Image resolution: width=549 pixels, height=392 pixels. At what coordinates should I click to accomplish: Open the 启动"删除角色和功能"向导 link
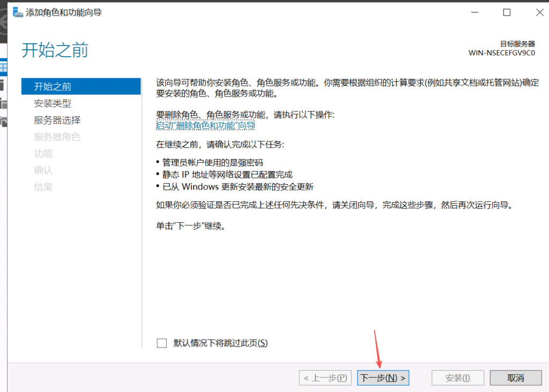[x=205, y=126]
